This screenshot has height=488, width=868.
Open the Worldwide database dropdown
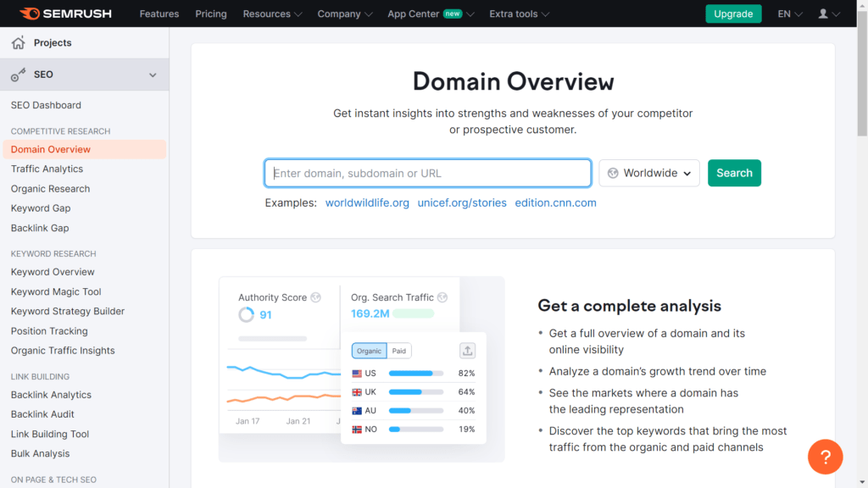[x=649, y=173]
